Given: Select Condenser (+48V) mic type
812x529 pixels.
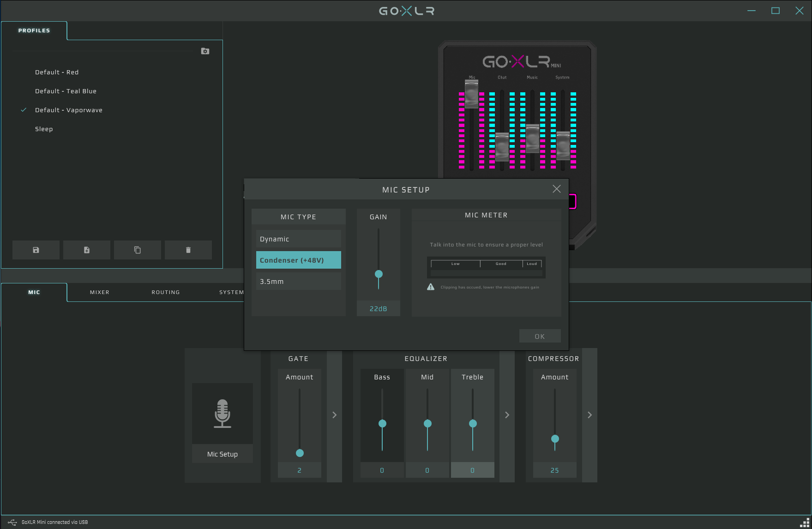Looking at the screenshot, I should (x=299, y=260).
